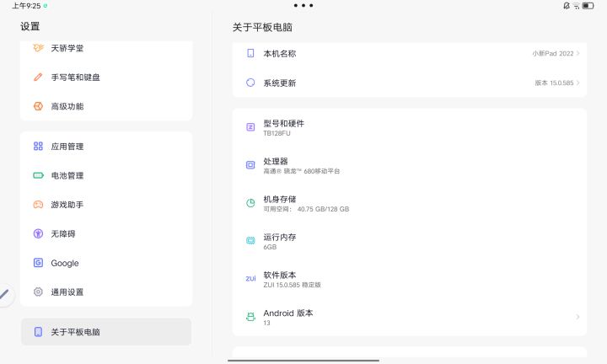Open 通用设置 settings entry
Viewport: 607px width, 364px height.
click(x=106, y=292)
